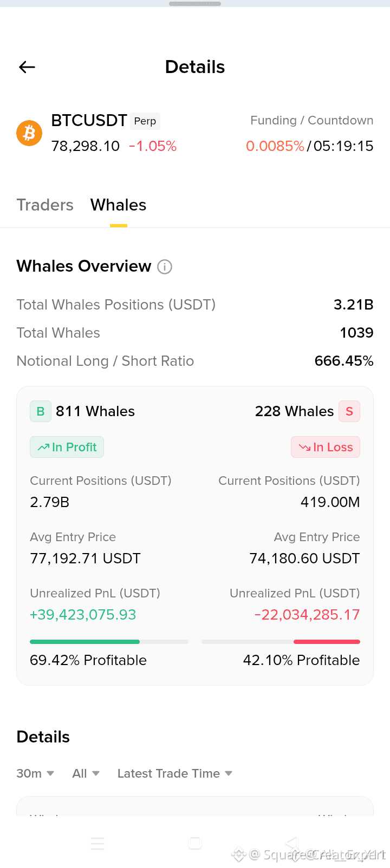This screenshot has width=390, height=868.
Task: Open the 30m interval dropdown
Action: point(35,773)
